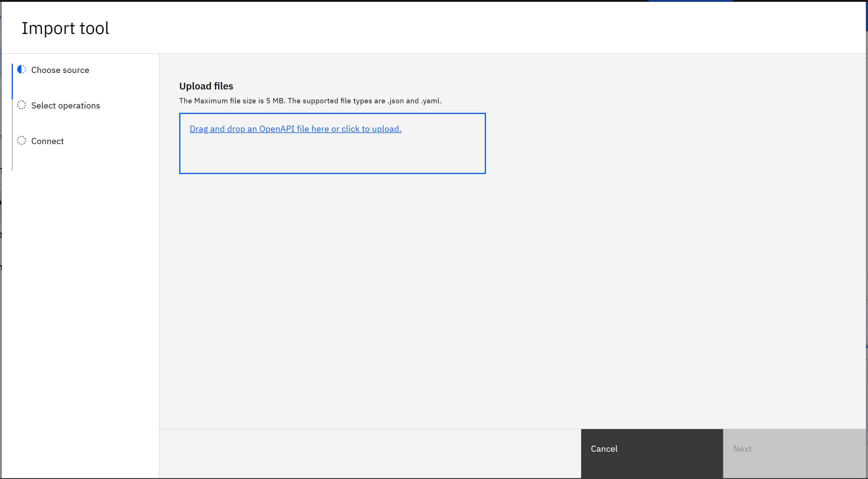Switch to the Select operations step

[x=65, y=105]
